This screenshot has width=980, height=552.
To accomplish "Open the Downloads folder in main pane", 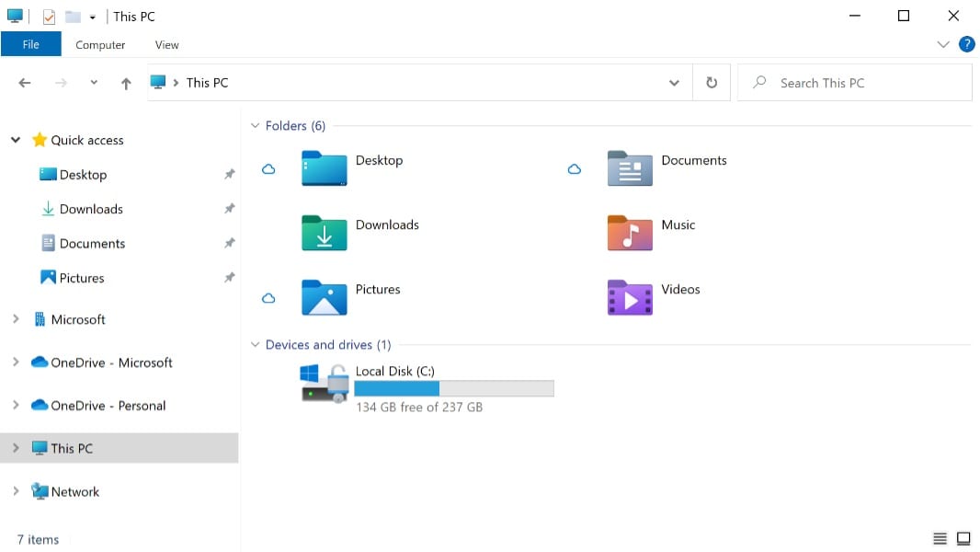I will tap(325, 233).
